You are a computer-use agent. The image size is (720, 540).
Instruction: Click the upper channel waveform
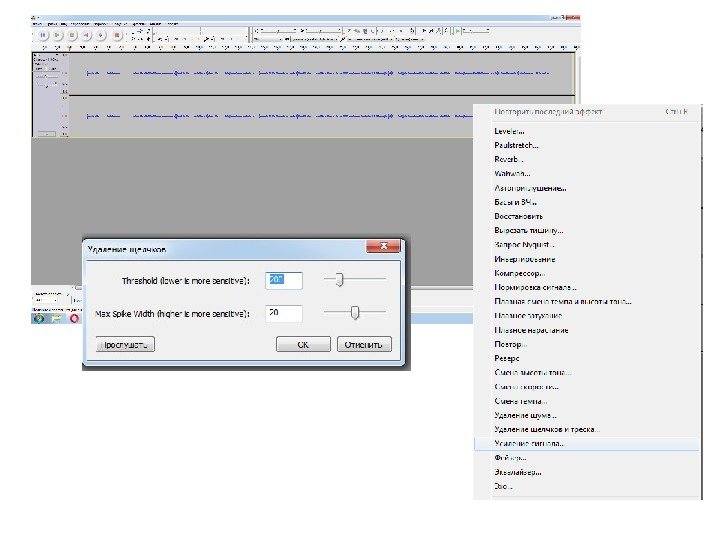[321, 73]
